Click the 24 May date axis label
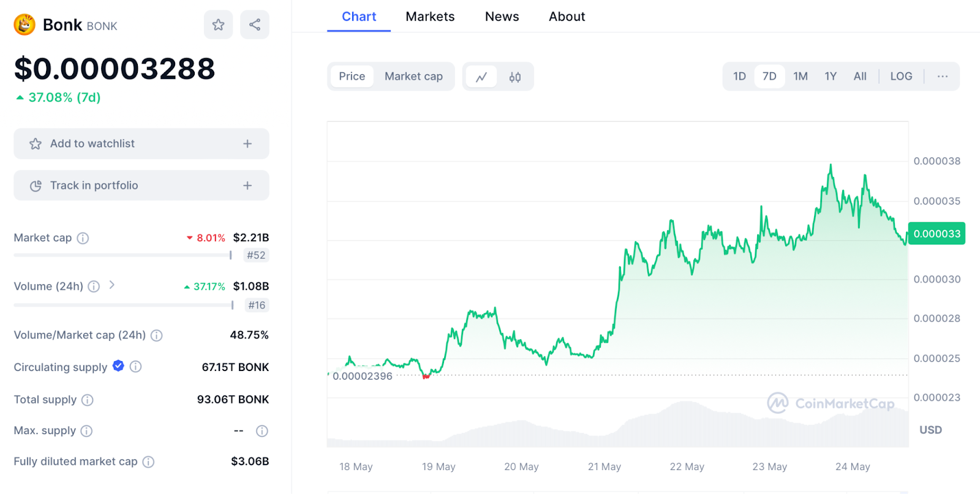The width and height of the screenshot is (980, 494). coord(853,467)
